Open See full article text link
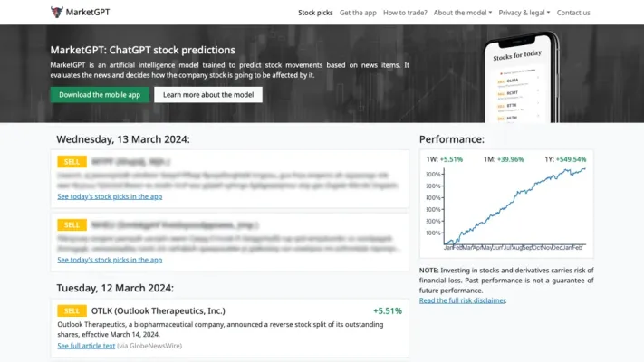Screen dimensions: 644x362 [x=86, y=346]
